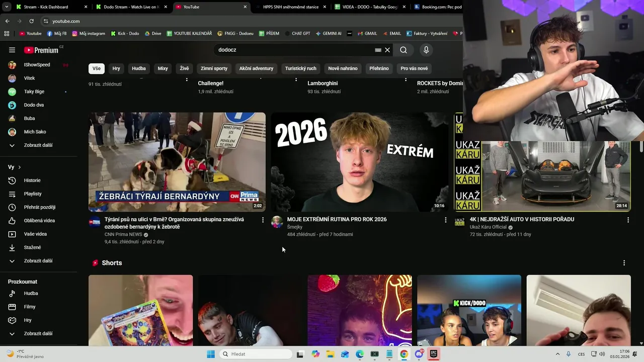Open GEMINI AI bookmark
The image size is (644, 362).
[329, 34]
